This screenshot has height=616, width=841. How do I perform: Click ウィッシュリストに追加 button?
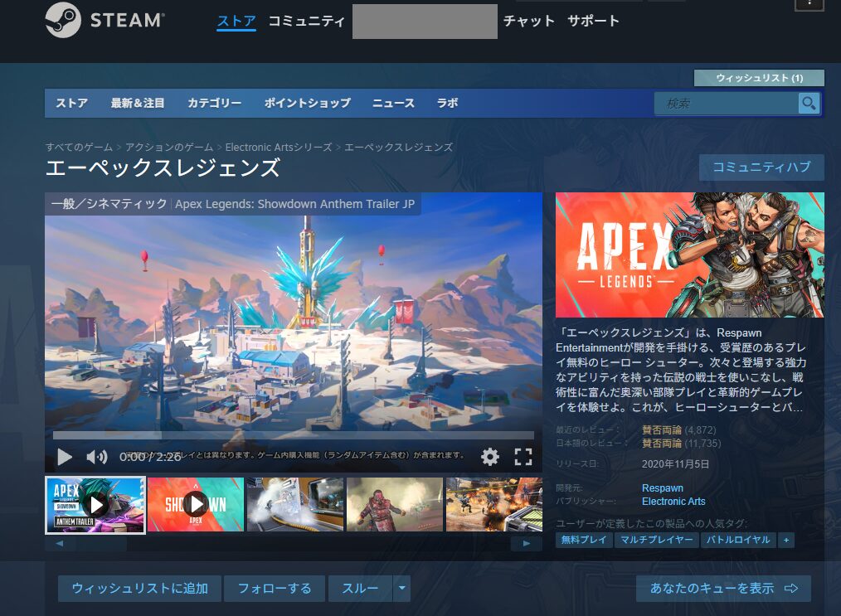coord(139,589)
